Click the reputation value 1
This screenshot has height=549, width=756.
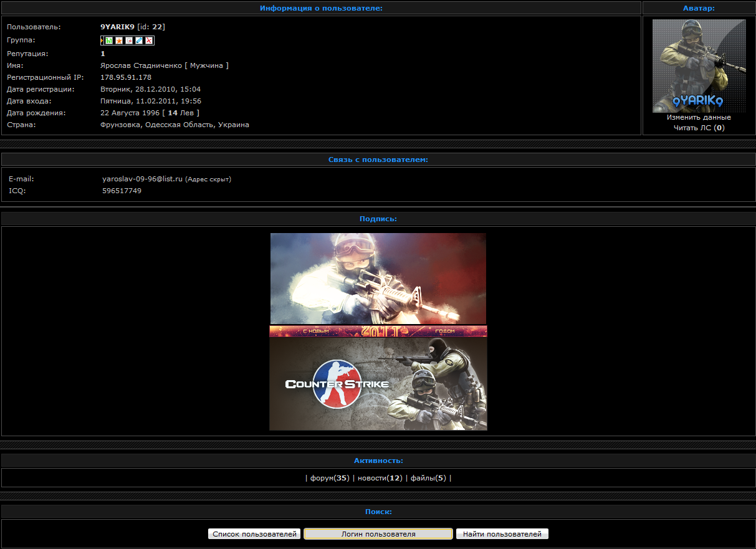(103, 54)
